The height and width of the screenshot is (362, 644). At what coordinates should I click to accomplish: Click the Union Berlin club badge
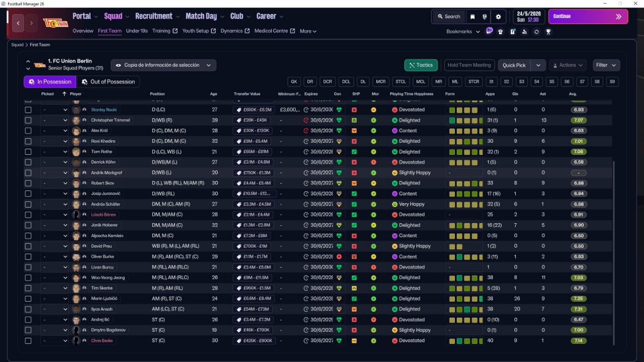coord(55,23)
